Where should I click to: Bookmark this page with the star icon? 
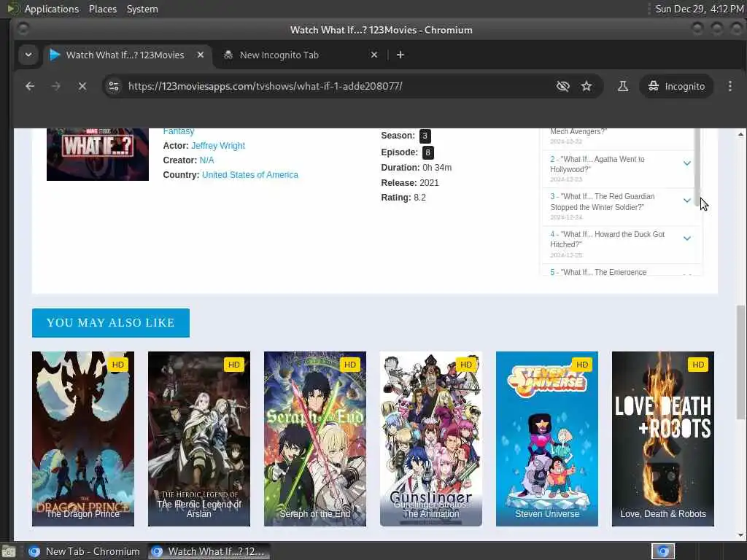click(587, 86)
